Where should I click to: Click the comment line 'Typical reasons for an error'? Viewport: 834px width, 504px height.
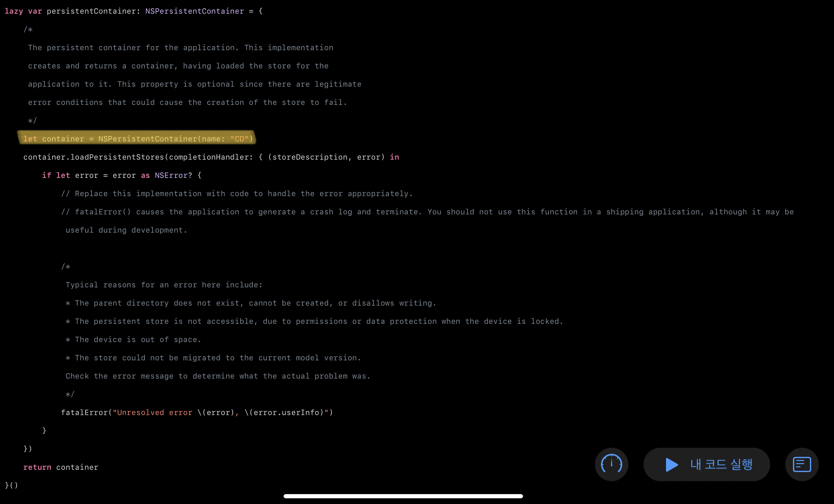(x=163, y=285)
